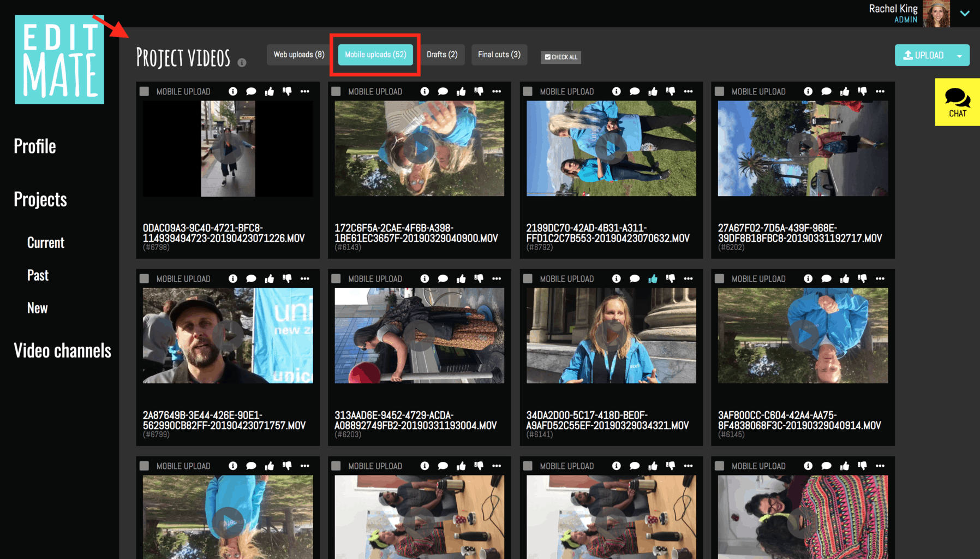The image size is (980, 559).
Task: Play video thumbnail #6145
Action: click(803, 336)
